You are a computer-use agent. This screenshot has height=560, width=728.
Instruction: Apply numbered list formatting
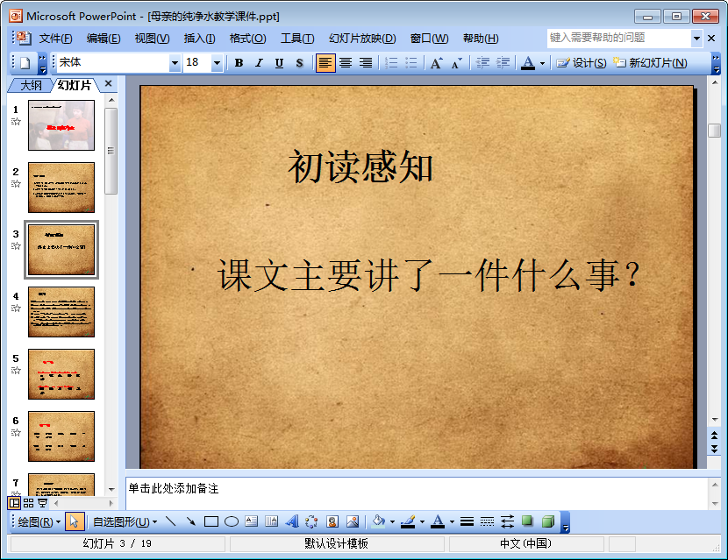pos(391,62)
